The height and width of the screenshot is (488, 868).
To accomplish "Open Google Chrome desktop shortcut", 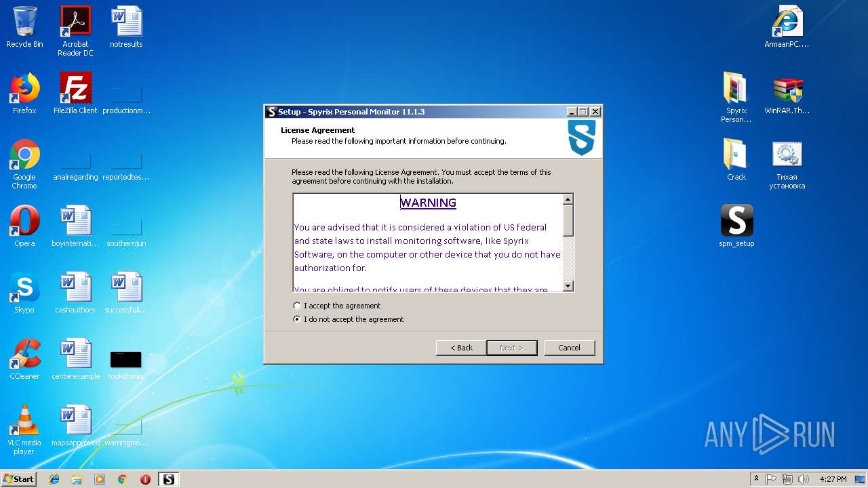I will [24, 165].
